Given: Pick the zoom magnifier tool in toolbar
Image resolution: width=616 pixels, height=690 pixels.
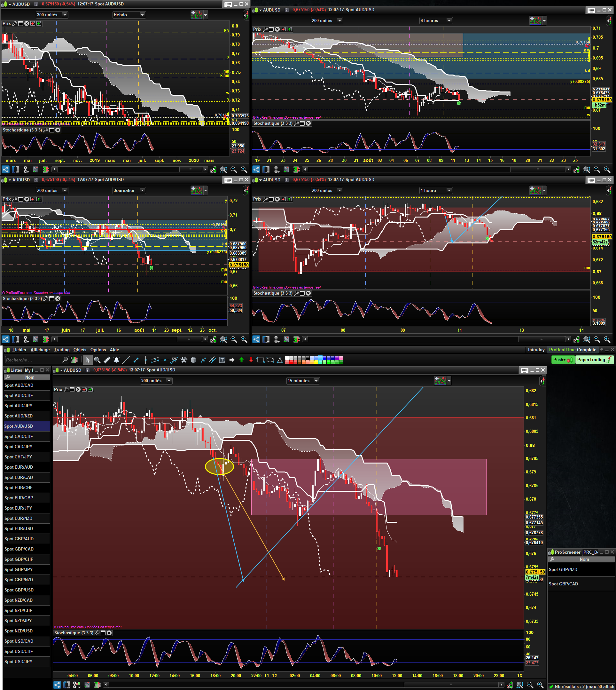Looking at the screenshot, I should (97, 360).
